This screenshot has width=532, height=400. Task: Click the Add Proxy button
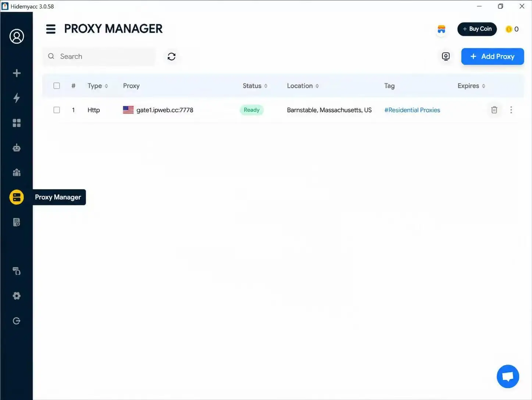493,56
